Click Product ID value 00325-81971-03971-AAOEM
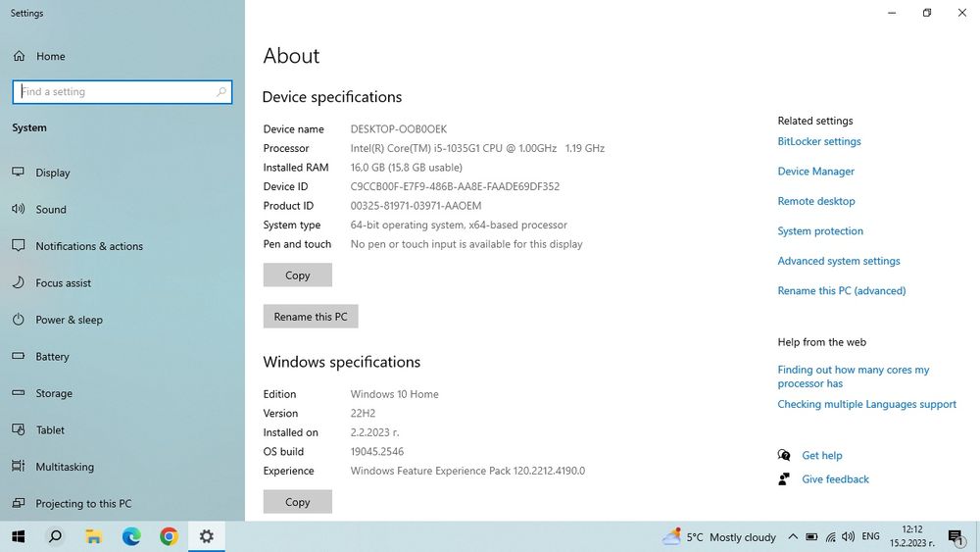 click(416, 206)
